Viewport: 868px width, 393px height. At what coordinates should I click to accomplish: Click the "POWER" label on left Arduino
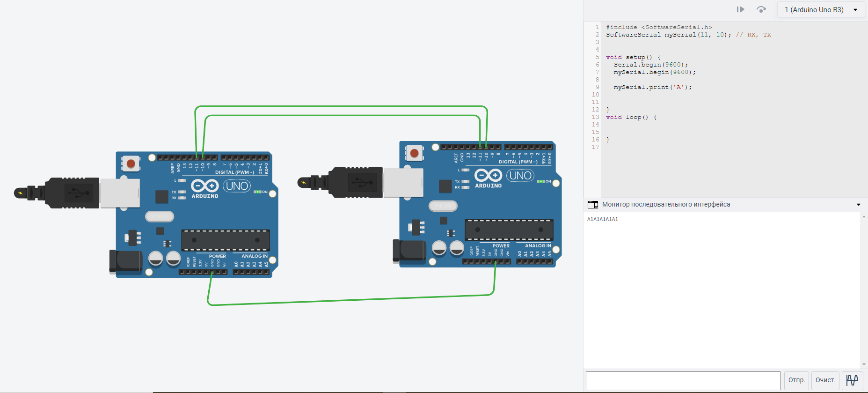coord(218,256)
